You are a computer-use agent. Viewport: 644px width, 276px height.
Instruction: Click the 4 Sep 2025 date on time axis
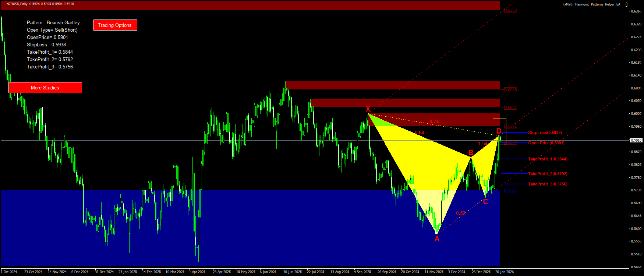362,272
